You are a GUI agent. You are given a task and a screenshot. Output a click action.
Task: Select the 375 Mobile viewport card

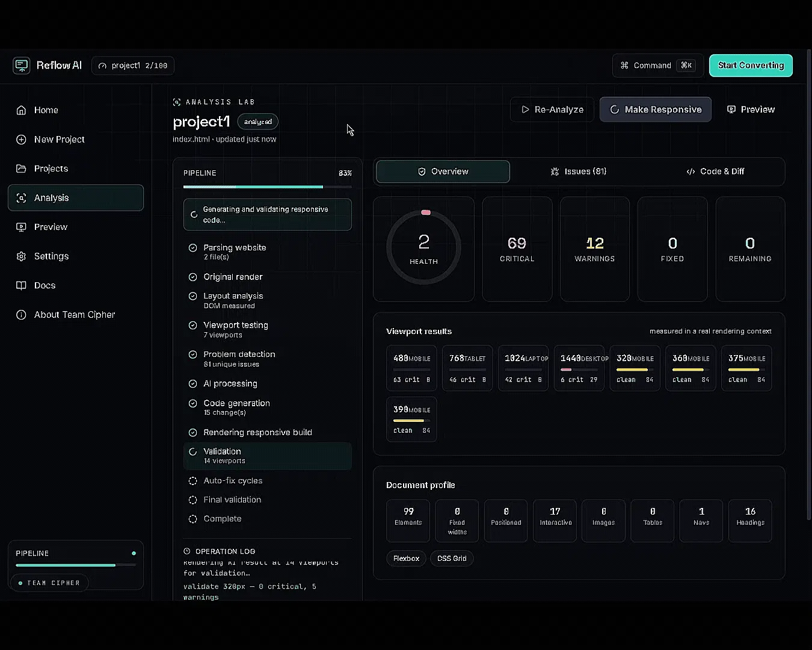(x=746, y=368)
